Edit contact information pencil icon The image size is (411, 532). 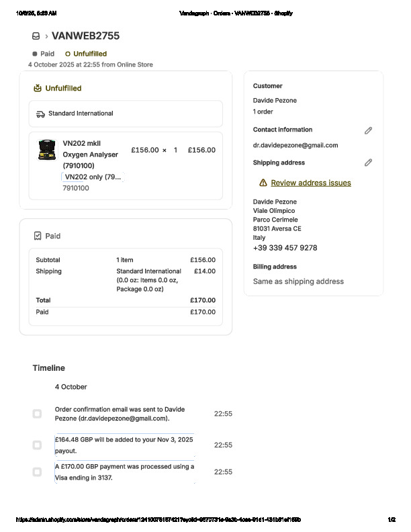tap(368, 130)
